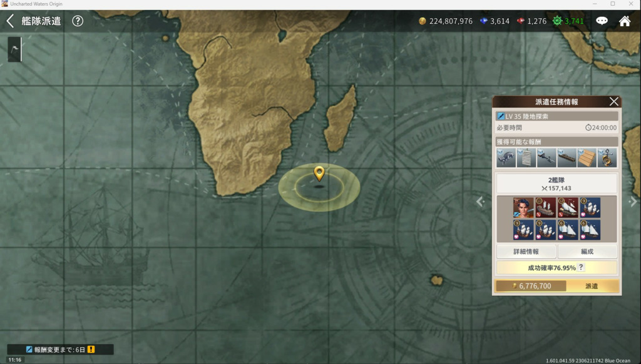Click the crossed swords combat power icon
Screen dimensions: 641x364
click(544, 188)
